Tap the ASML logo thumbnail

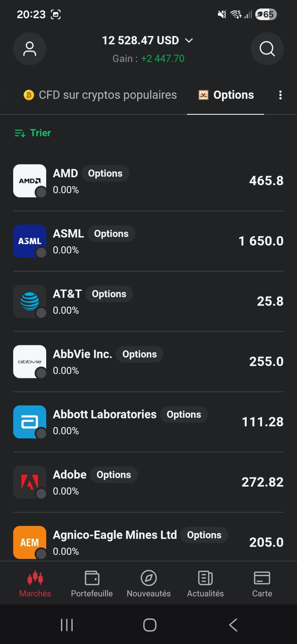point(30,241)
